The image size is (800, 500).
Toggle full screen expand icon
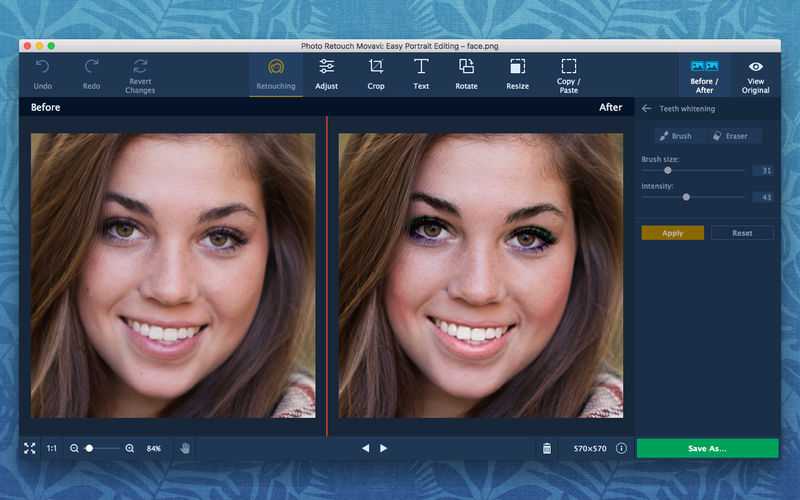(x=30, y=448)
